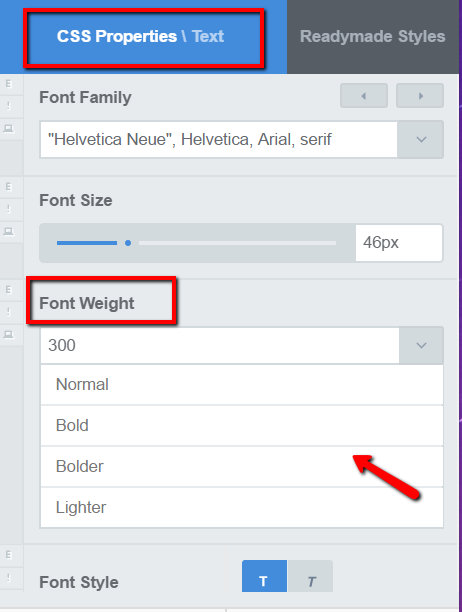Click the laptop icon beside Font Family
This screenshot has height=612, width=462.
click(x=9, y=128)
